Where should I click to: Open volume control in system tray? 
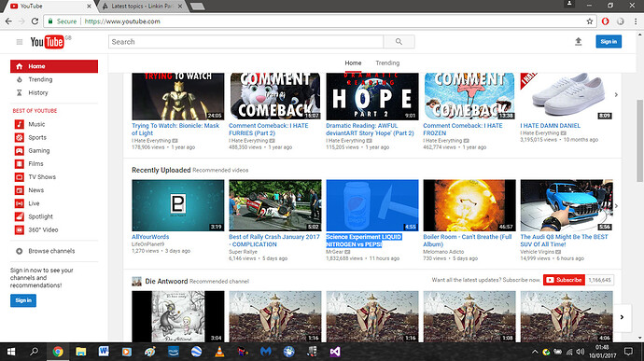tap(580, 352)
